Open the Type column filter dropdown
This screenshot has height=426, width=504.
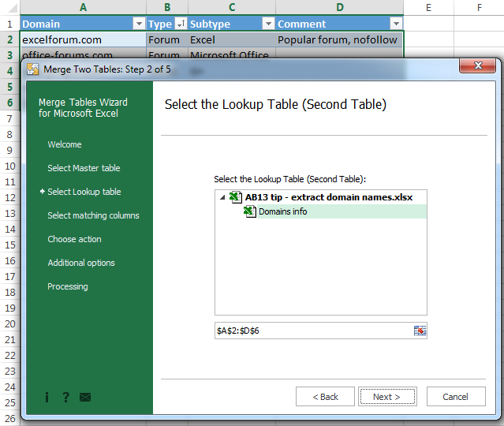pos(181,24)
